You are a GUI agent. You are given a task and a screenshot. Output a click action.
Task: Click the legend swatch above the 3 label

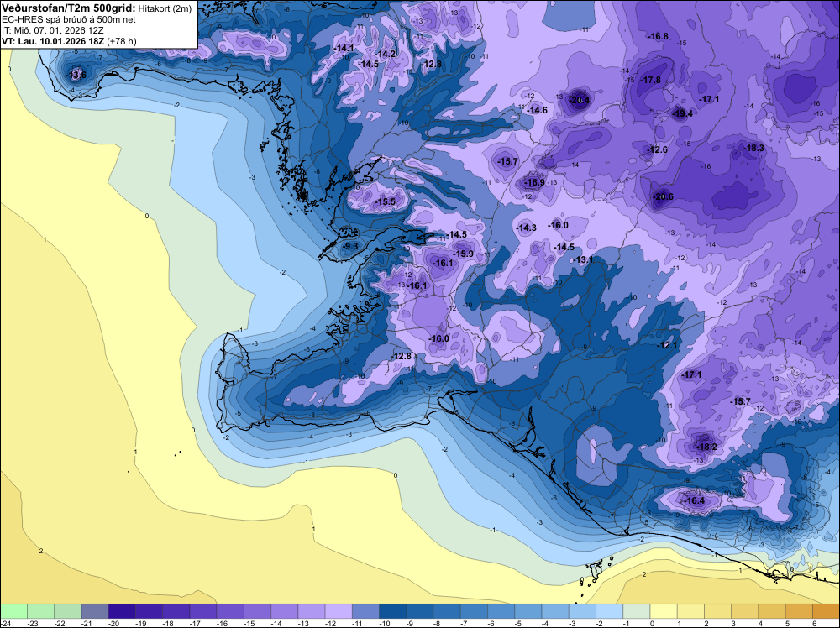pos(744,611)
